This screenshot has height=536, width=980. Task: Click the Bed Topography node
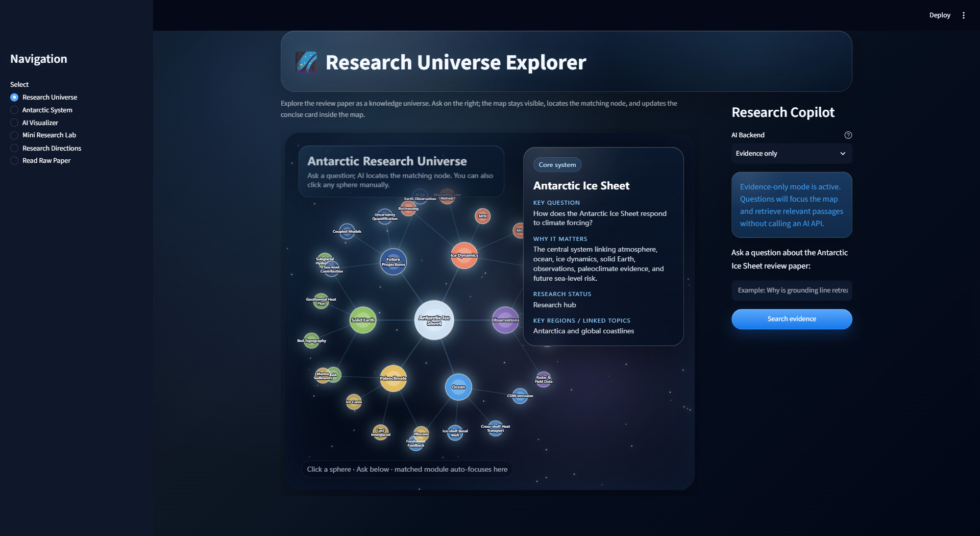(x=311, y=340)
